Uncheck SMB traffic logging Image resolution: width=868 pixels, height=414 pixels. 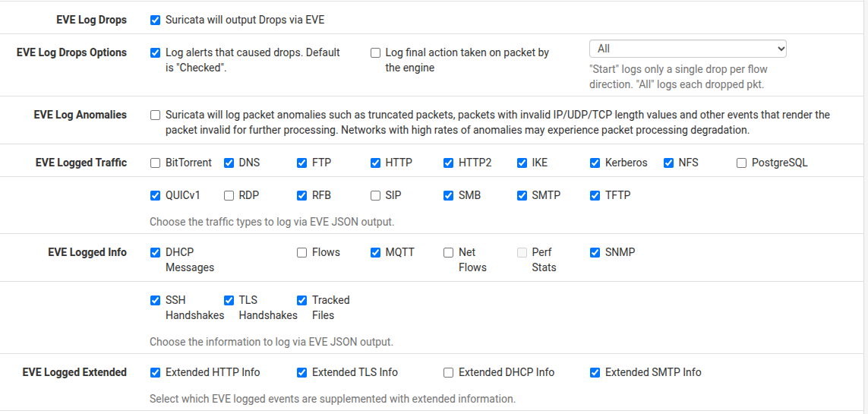pyautogui.click(x=448, y=195)
